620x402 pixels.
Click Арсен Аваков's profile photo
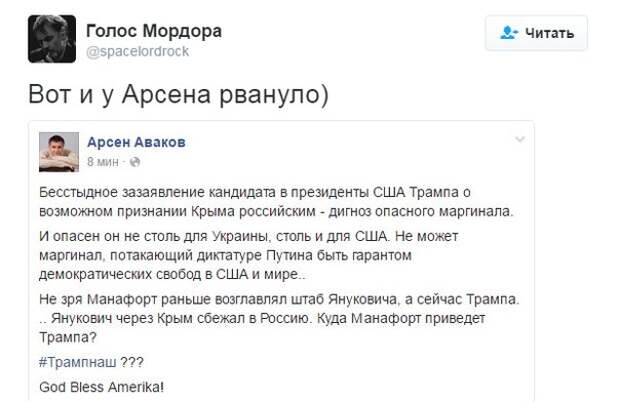[x=59, y=152]
